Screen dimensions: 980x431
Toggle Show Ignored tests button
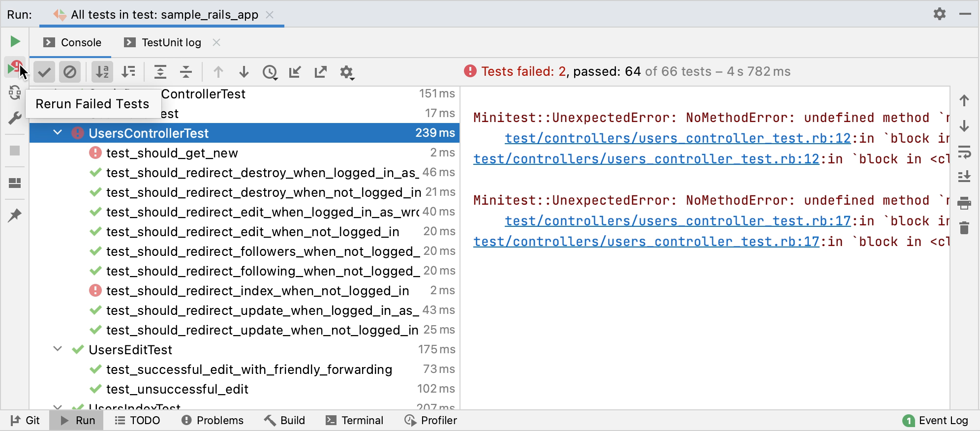(x=70, y=72)
